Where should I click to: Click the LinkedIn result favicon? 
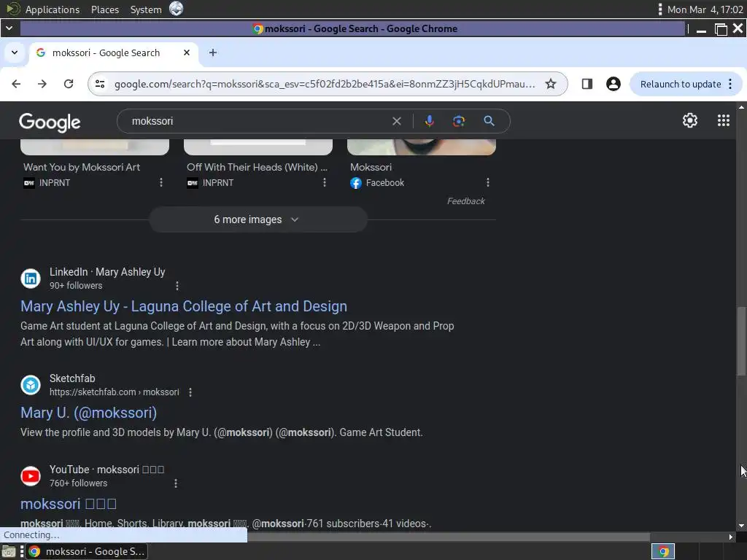point(31,279)
